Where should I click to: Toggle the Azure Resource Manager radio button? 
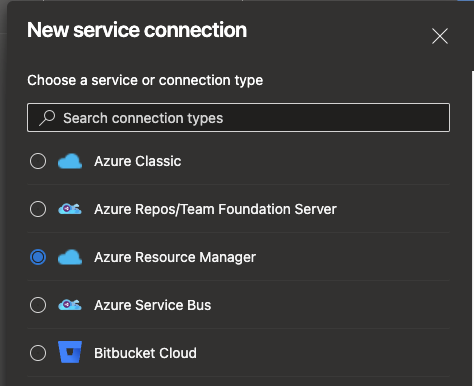click(38, 257)
